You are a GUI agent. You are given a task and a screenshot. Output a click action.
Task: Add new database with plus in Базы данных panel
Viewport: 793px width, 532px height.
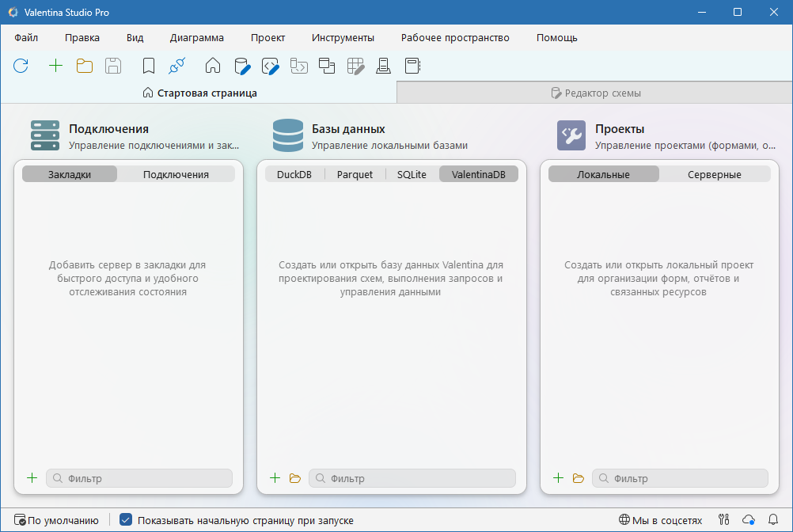275,478
